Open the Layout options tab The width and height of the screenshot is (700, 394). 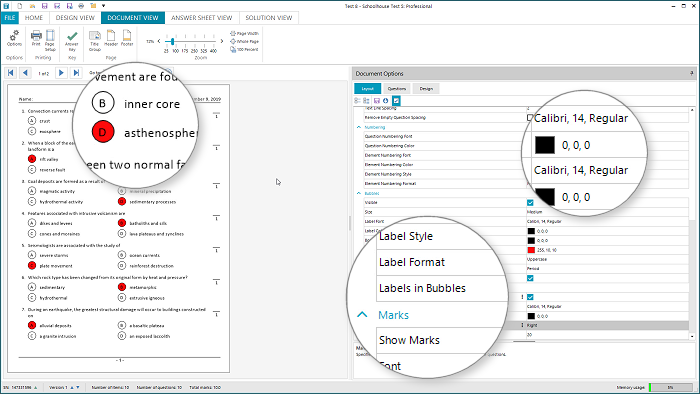pos(367,88)
